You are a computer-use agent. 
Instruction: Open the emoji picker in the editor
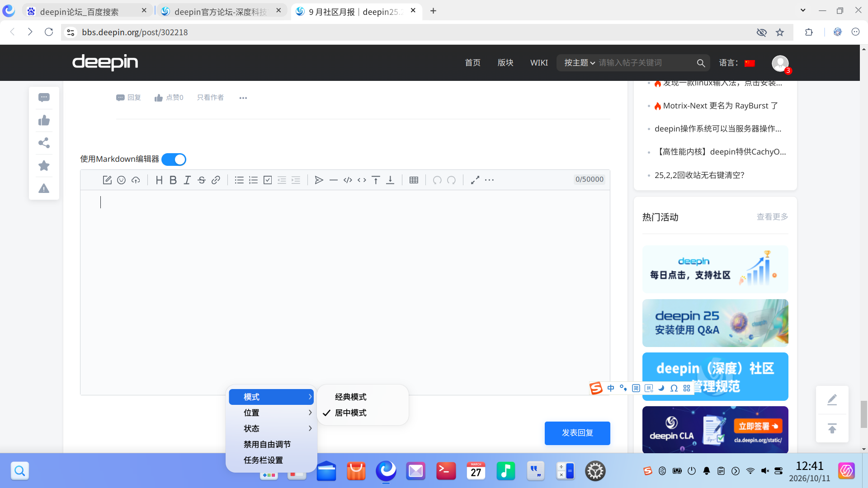pos(121,180)
